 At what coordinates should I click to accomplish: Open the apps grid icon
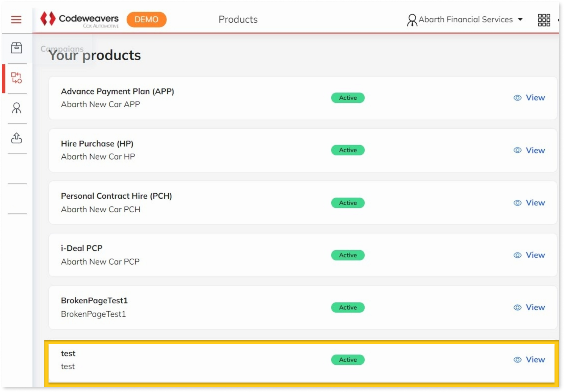click(544, 20)
